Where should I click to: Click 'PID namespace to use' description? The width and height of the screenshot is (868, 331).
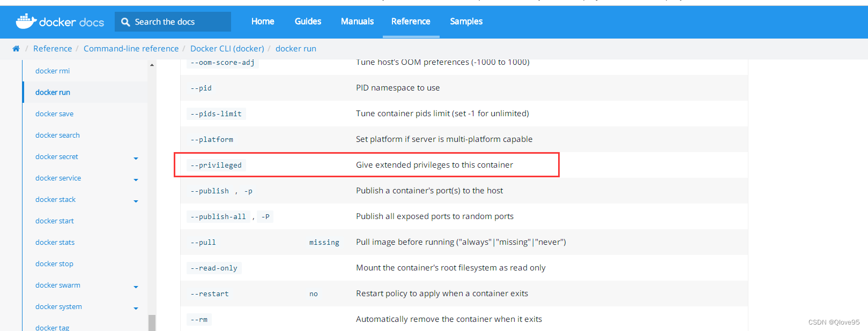pos(398,88)
